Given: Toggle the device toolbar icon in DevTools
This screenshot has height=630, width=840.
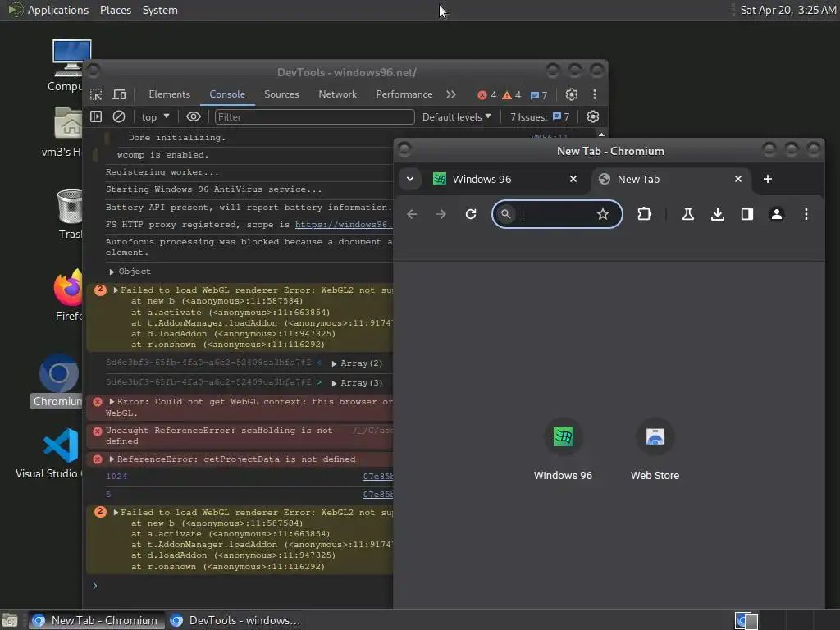Looking at the screenshot, I should point(119,95).
